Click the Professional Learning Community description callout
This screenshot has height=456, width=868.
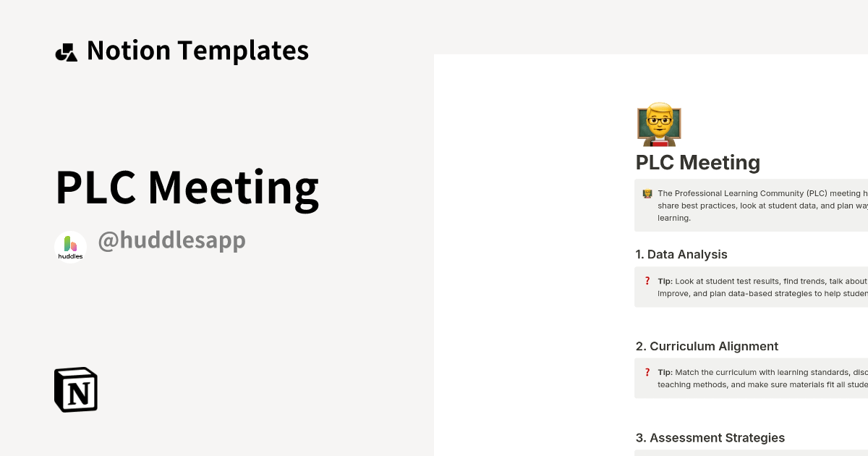[759, 206]
